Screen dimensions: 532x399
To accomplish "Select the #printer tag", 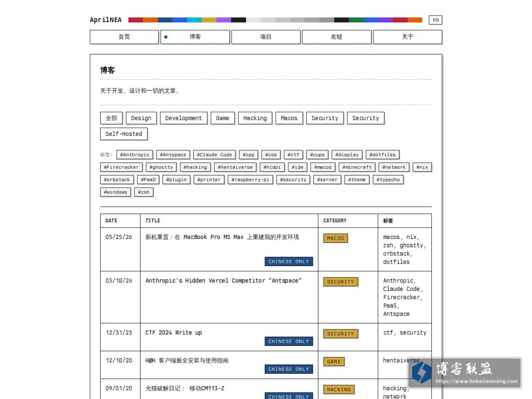I will pyautogui.click(x=209, y=180).
